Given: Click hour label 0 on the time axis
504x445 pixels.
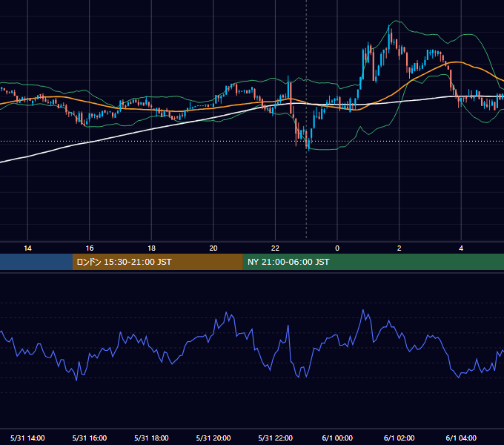Looking at the screenshot, I should (x=337, y=248).
